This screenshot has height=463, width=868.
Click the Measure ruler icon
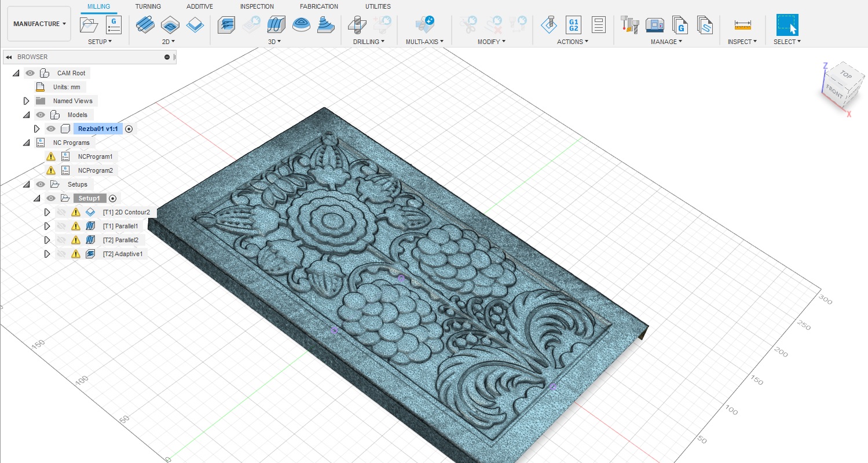[x=742, y=25]
